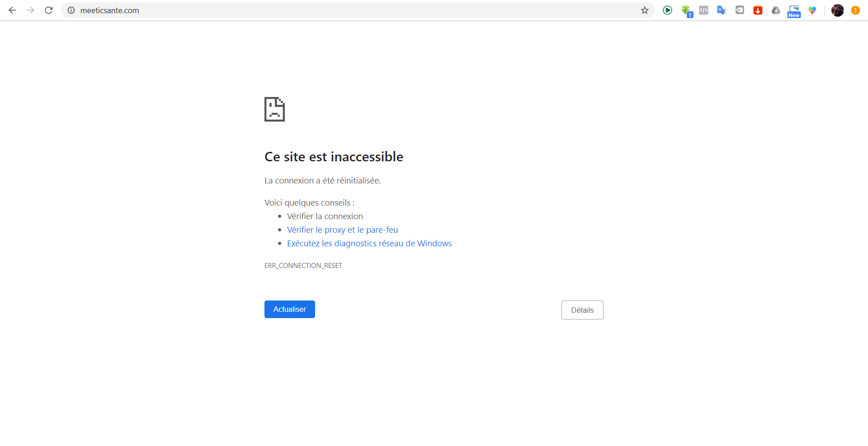
Task: Click the forward navigation arrow
Action: [x=30, y=10]
